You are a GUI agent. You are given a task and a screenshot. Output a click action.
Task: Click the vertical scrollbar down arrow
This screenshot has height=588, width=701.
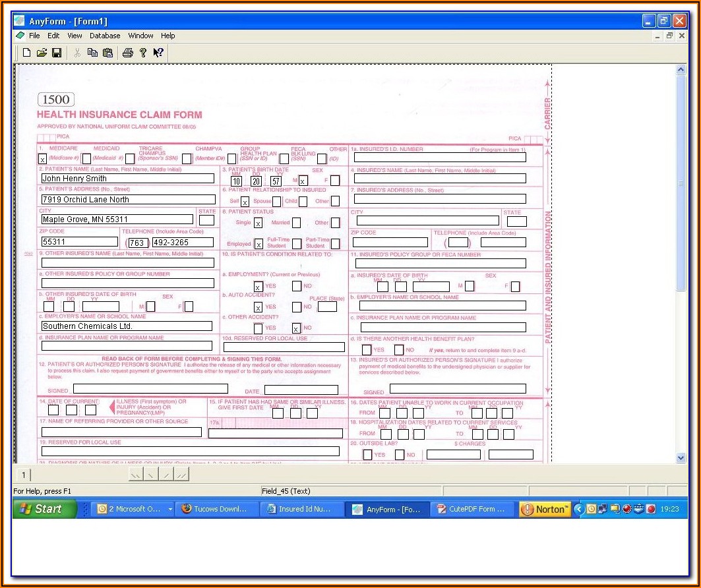[681, 457]
